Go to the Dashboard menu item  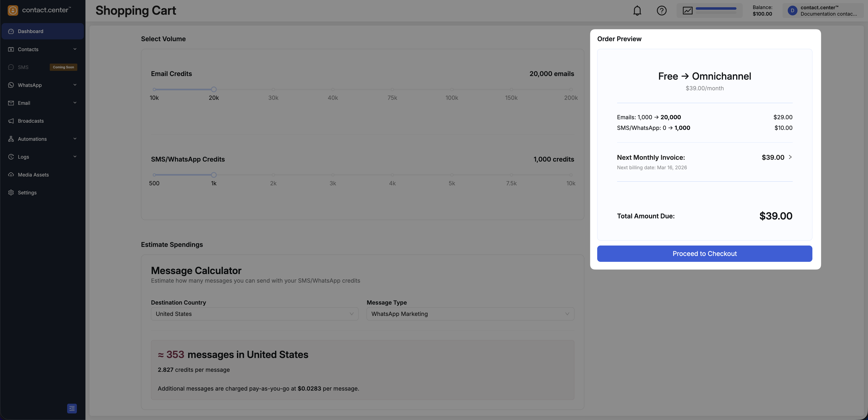pos(30,31)
